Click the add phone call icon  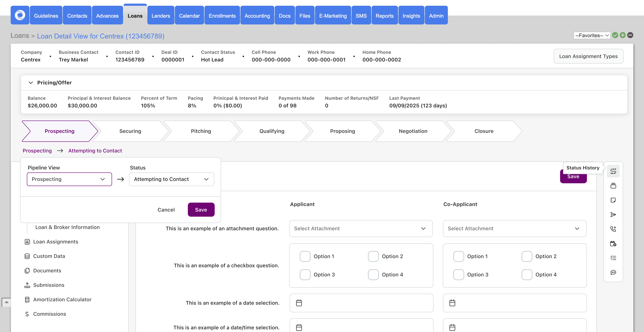pyautogui.click(x=613, y=229)
